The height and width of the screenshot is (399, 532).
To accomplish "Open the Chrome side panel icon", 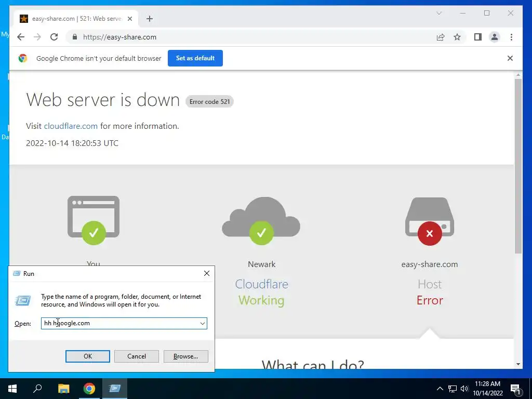I will click(478, 37).
